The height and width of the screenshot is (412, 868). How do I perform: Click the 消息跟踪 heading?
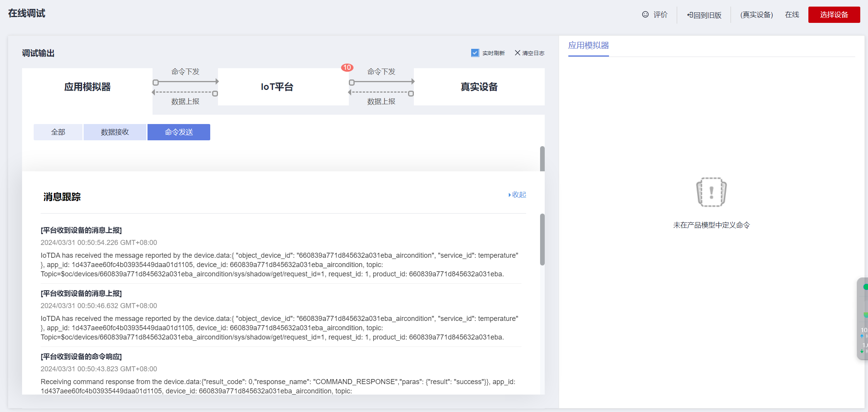62,197
